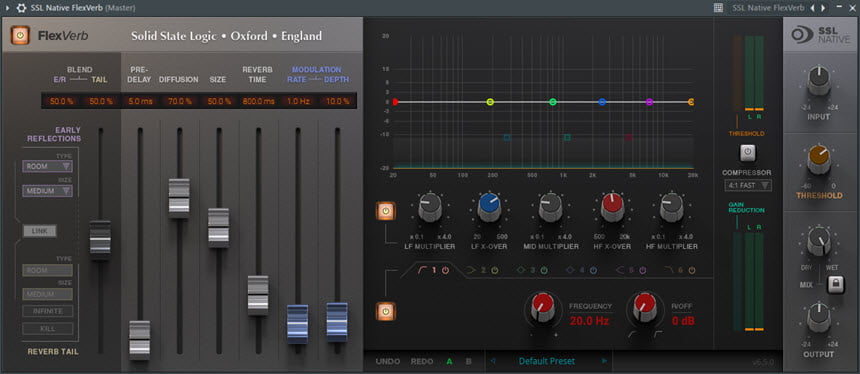The image size is (860, 374).
Task: Select the purple band 5 EQ node
Action: (649, 102)
